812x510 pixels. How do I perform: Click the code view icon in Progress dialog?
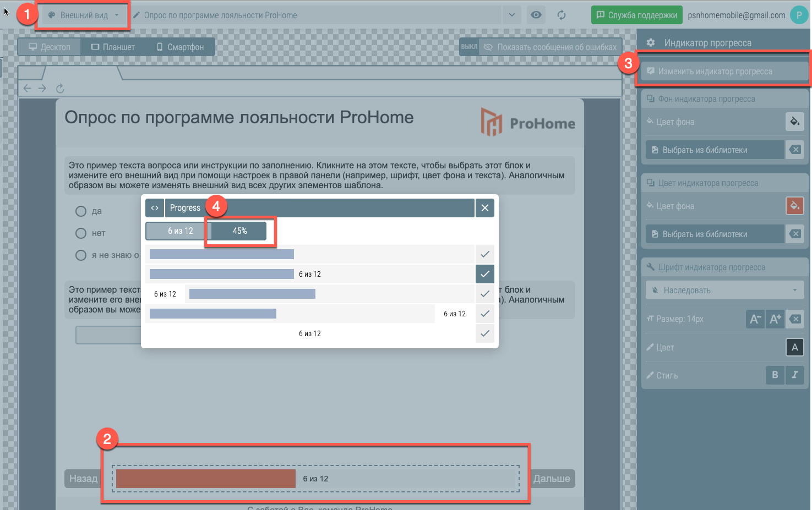155,208
